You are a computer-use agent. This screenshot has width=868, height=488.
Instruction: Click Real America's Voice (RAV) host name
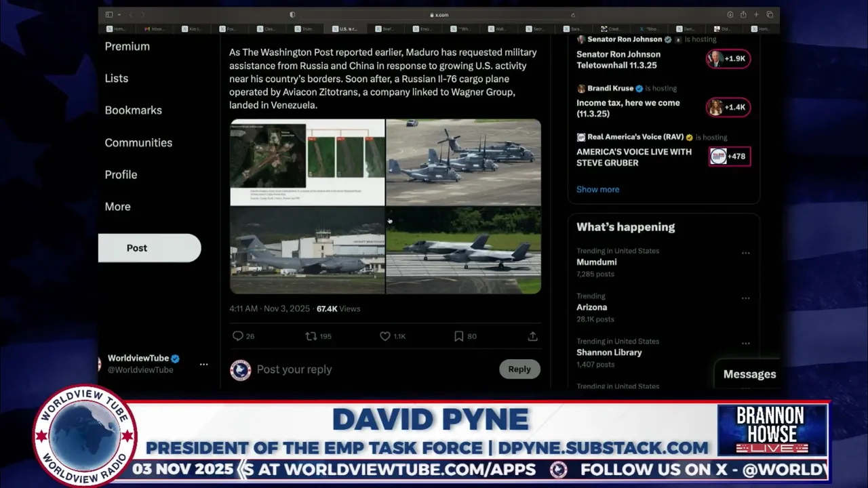coord(635,137)
